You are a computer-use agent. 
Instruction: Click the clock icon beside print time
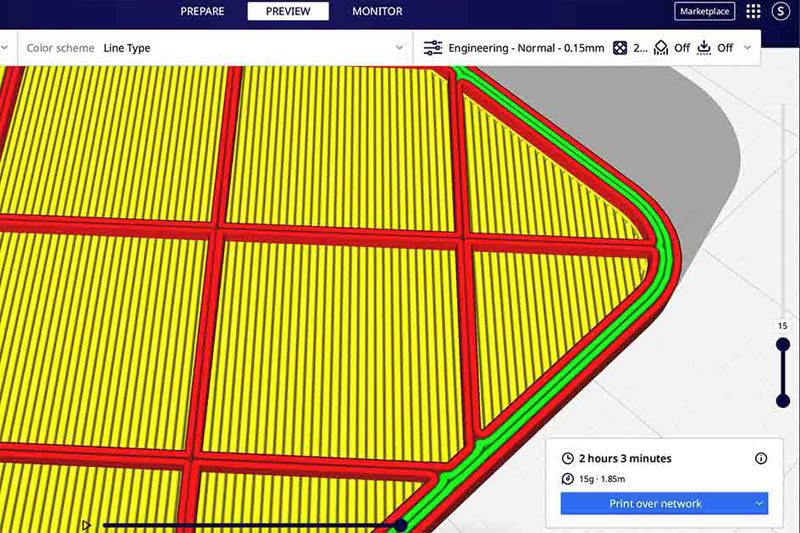(567, 458)
